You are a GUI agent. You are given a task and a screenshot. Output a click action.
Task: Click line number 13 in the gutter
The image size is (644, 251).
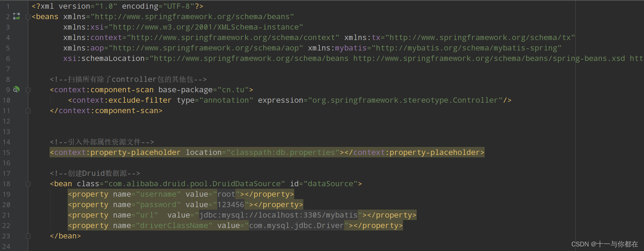pos(6,132)
